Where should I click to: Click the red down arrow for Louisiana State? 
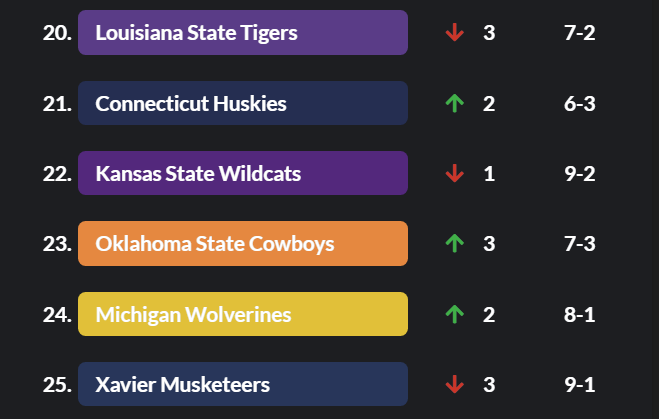click(x=455, y=33)
